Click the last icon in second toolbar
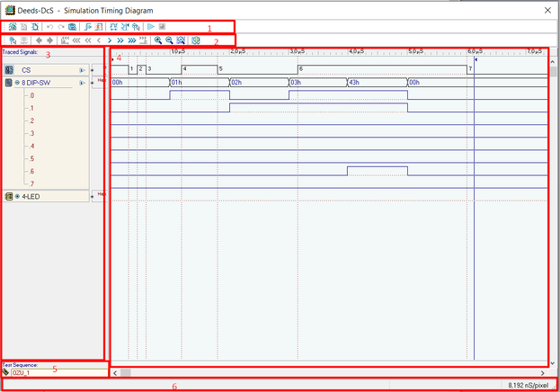 pos(196,40)
